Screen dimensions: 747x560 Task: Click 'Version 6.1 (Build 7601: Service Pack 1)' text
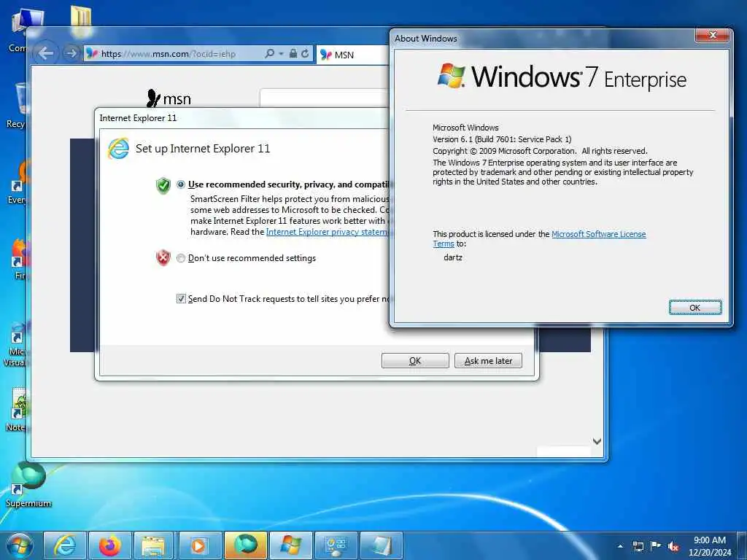pos(502,139)
